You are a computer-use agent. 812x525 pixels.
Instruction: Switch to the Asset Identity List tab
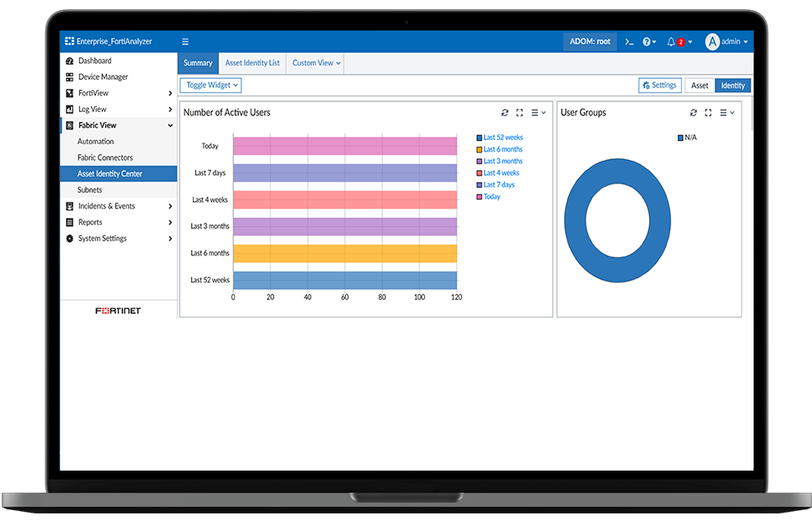pos(252,63)
